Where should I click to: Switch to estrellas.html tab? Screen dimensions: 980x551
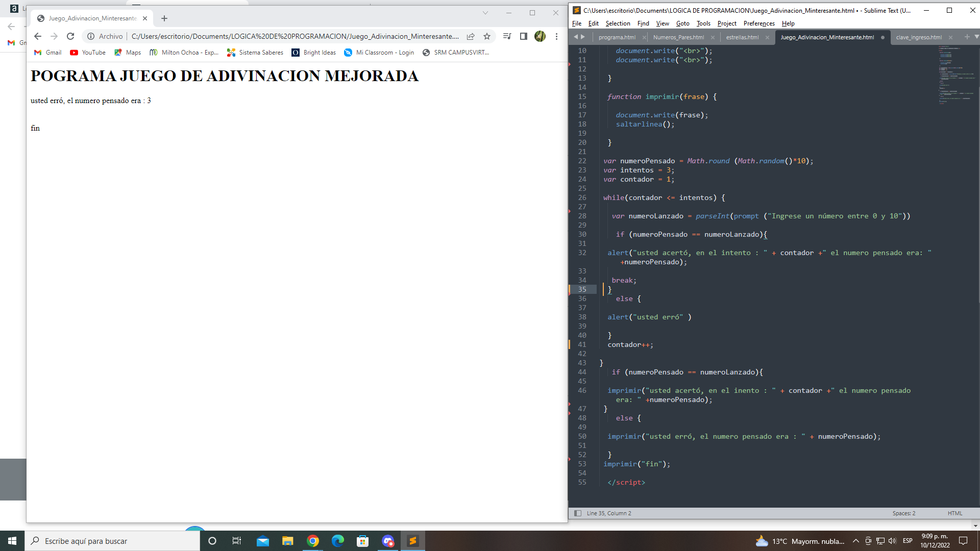742,37
